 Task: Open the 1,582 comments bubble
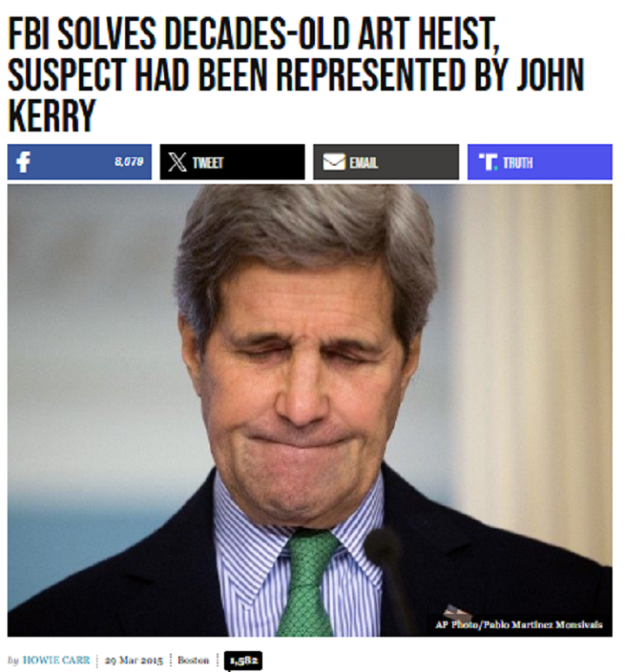coord(243,661)
